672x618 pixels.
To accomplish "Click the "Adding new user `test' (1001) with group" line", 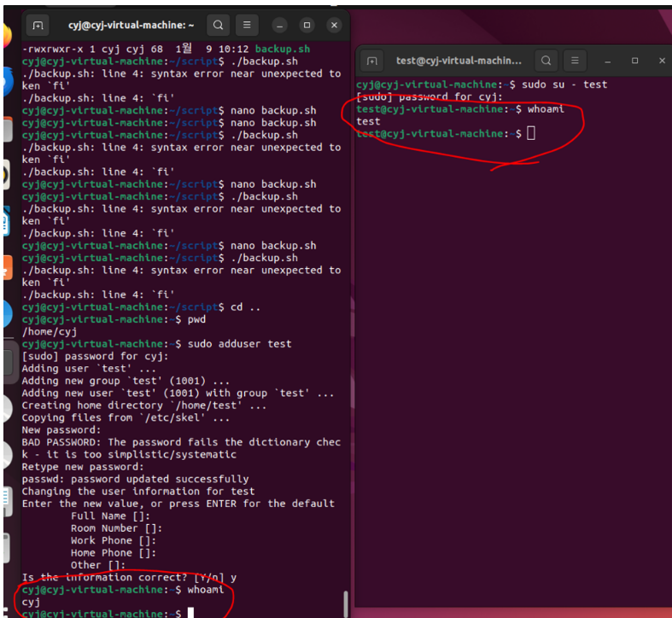I will click(x=178, y=393).
